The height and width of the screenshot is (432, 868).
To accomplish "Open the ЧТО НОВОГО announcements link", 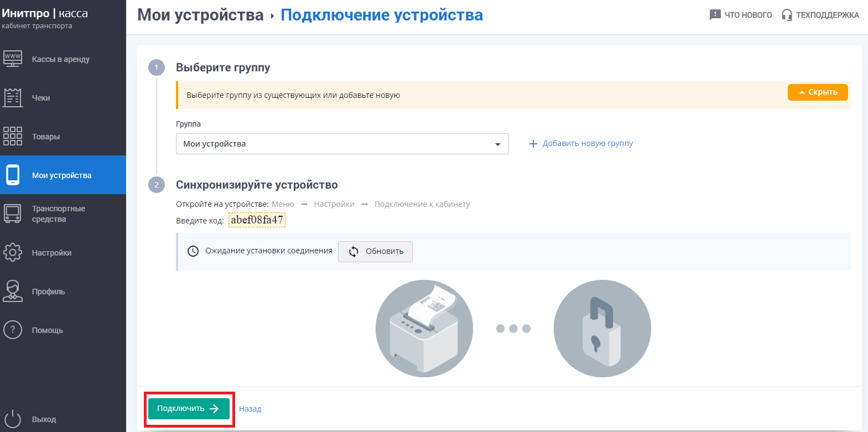I will tap(741, 15).
